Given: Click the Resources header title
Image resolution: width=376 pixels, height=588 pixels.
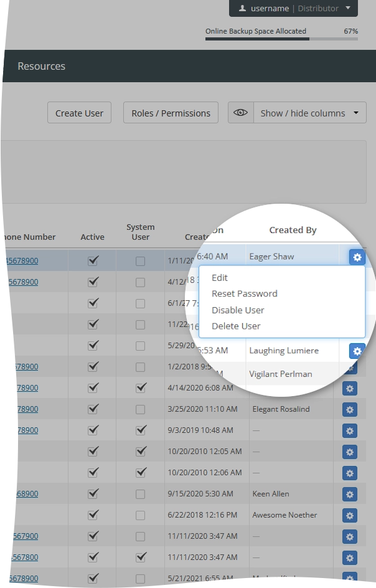Looking at the screenshot, I should click(41, 66).
